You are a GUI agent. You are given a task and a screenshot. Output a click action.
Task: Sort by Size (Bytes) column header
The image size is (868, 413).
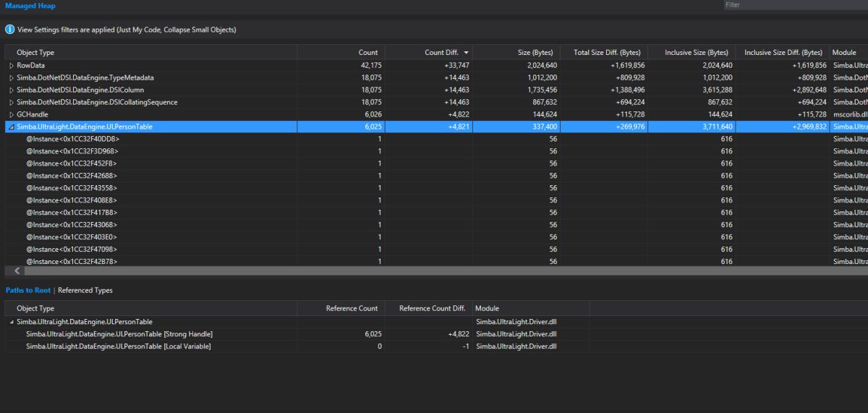pos(516,52)
